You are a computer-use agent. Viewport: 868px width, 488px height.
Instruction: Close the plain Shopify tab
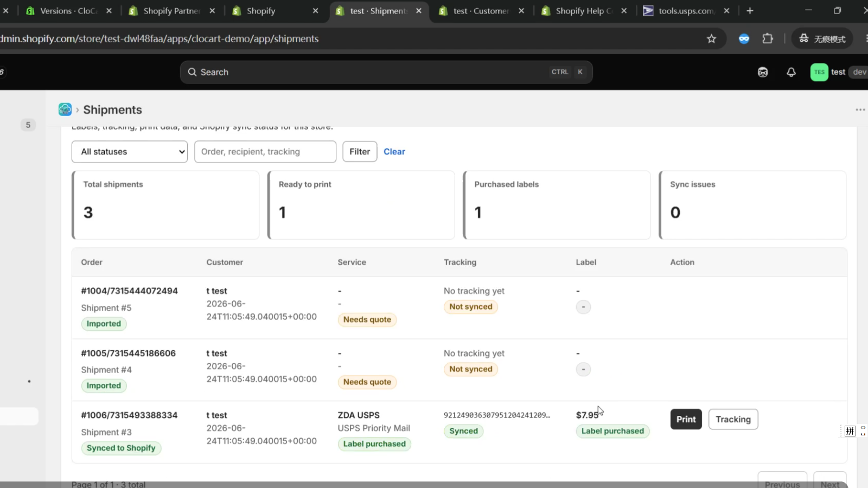click(x=315, y=11)
